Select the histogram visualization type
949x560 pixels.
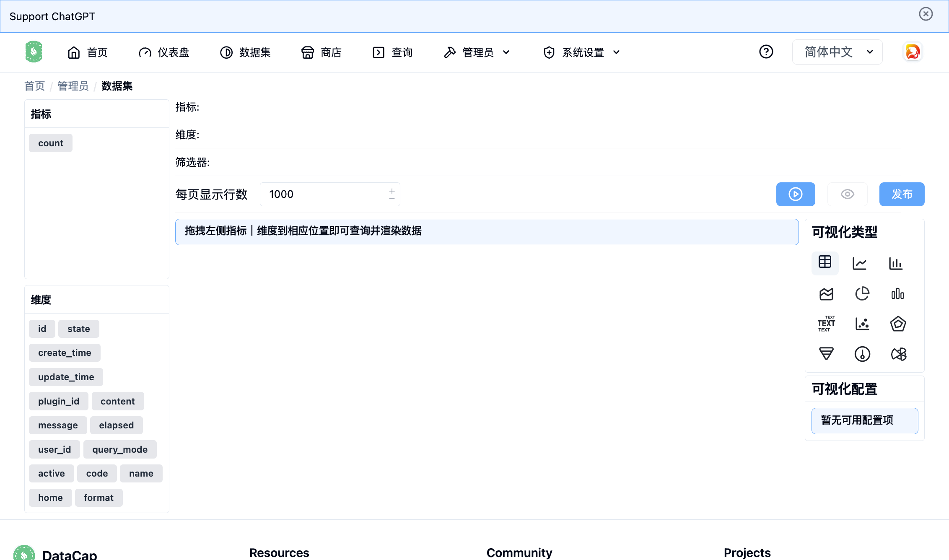pos(898,294)
